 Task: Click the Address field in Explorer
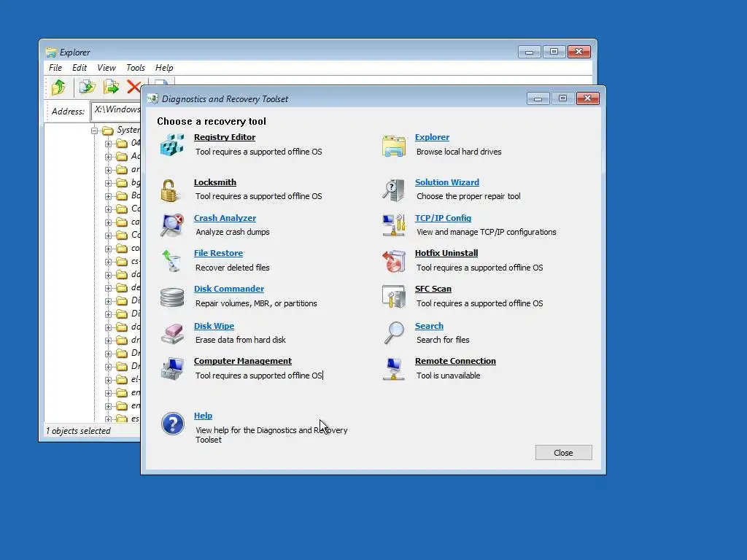pos(115,111)
